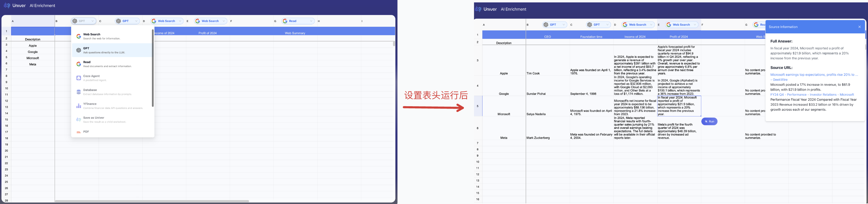The height and width of the screenshot is (204, 868).
Task: Select row header 5 in right screenshot
Action: (x=477, y=107)
